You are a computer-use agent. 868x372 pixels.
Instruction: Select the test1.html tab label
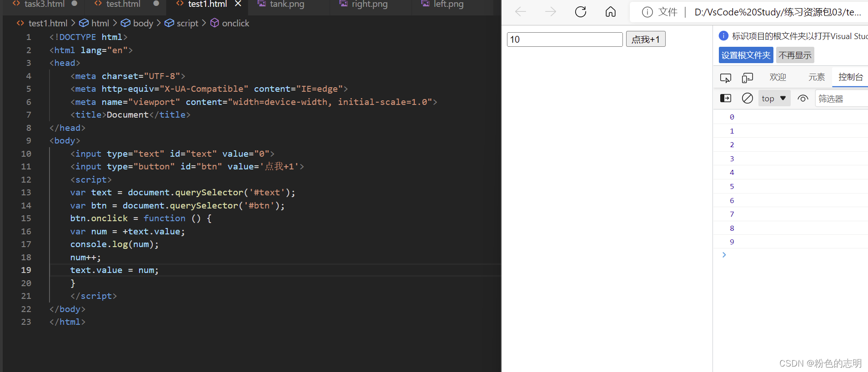207,4
